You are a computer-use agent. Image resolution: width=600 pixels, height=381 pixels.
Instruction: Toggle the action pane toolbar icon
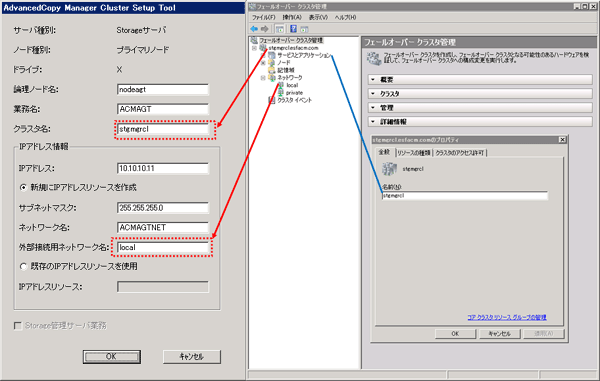(305, 29)
